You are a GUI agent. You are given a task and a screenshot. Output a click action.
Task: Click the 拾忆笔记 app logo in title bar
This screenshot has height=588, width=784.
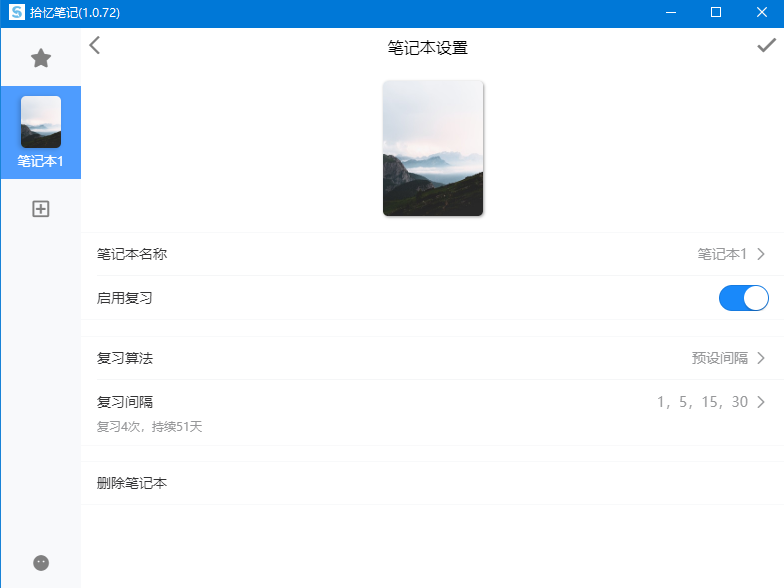coord(16,12)
